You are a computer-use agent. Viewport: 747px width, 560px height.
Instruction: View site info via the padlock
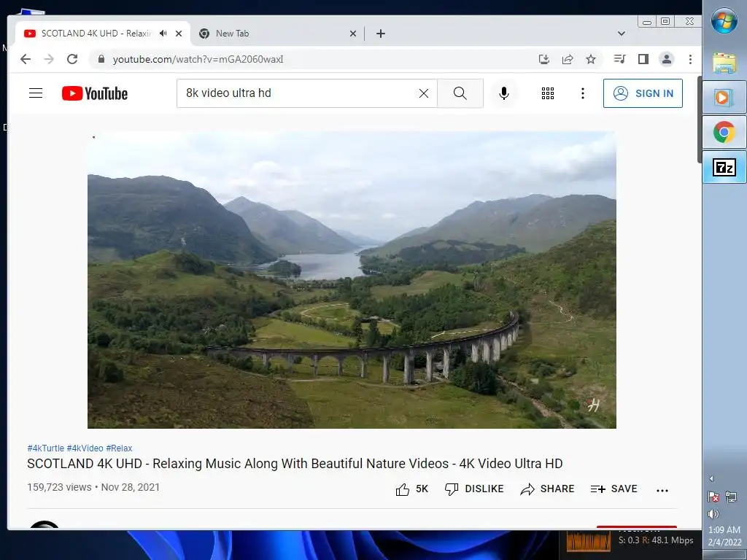tap(101, 59)
